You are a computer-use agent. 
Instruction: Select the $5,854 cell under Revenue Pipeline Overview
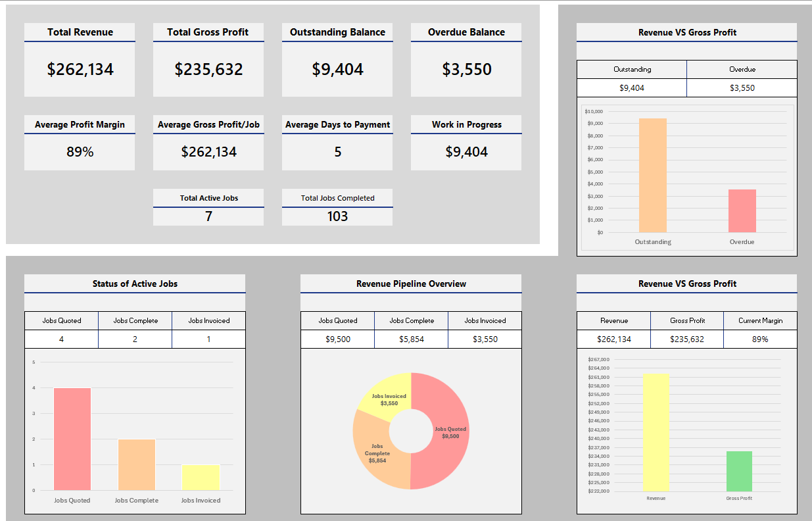[x=412, y=339]
